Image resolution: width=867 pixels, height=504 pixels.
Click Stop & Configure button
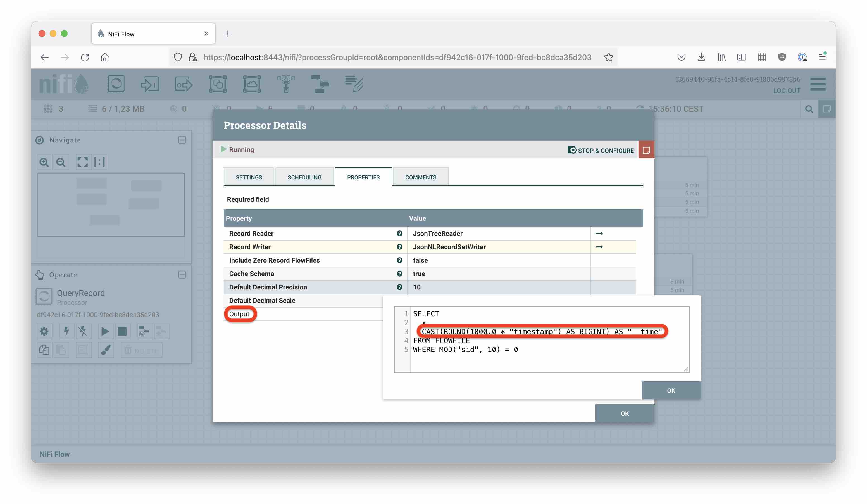(600, 150)
